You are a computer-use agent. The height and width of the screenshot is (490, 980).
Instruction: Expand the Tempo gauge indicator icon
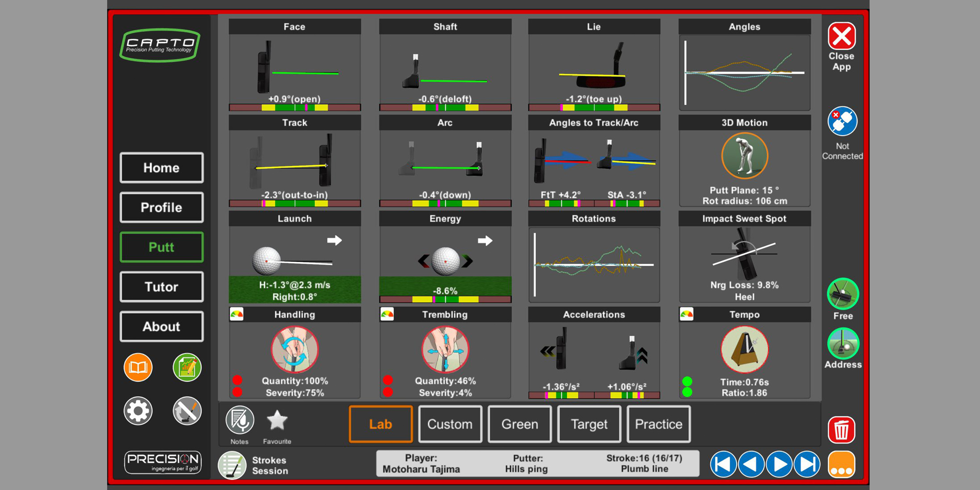pos(686,315)
